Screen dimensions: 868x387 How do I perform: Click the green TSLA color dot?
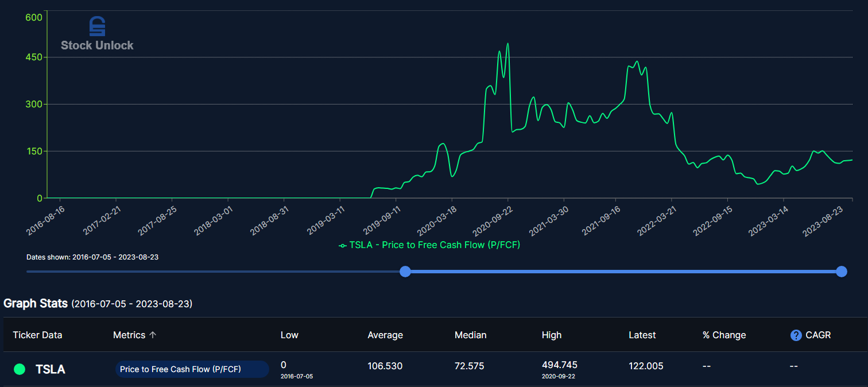tap(20, 369)
